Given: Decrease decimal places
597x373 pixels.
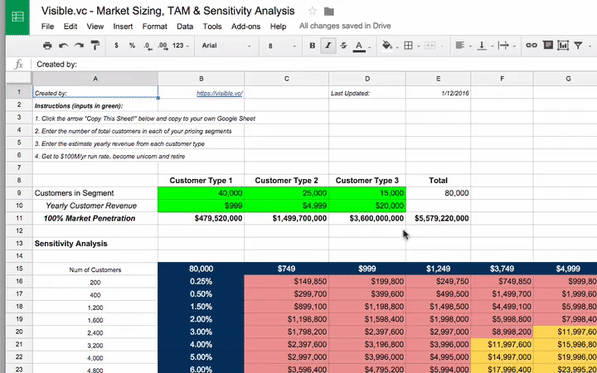Looking at the screenshot, I should tap(148, 46).
